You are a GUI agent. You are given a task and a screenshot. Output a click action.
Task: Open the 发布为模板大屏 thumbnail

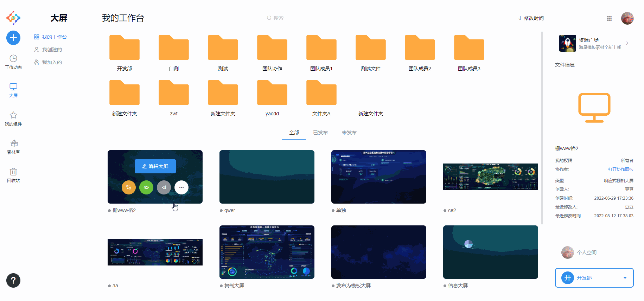[379, 252]
